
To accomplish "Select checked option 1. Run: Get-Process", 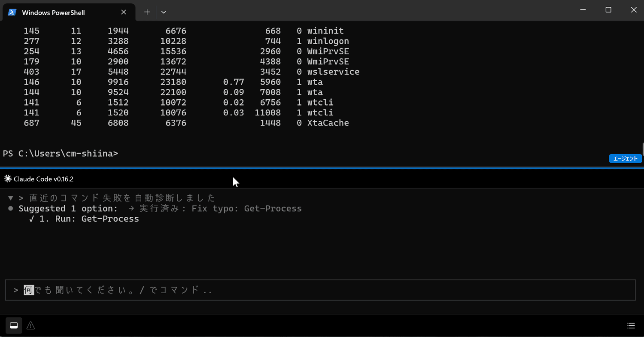I will click(x=84, y=219).
